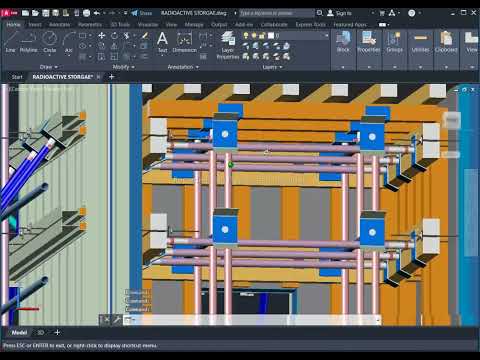Image resolution: width=480 pixels, height=360 pixels.
Task: Select the Arc tool
Action: [x=69, y=42]
